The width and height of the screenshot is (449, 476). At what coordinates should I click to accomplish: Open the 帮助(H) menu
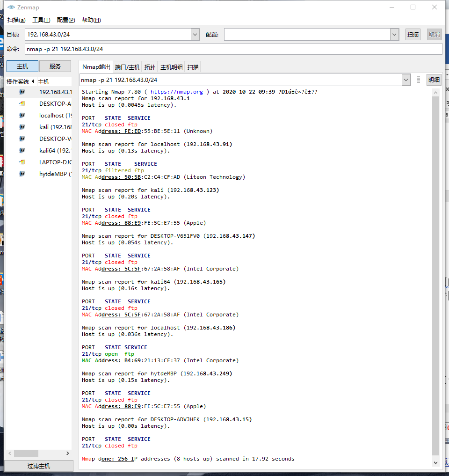tap(91, 20)
